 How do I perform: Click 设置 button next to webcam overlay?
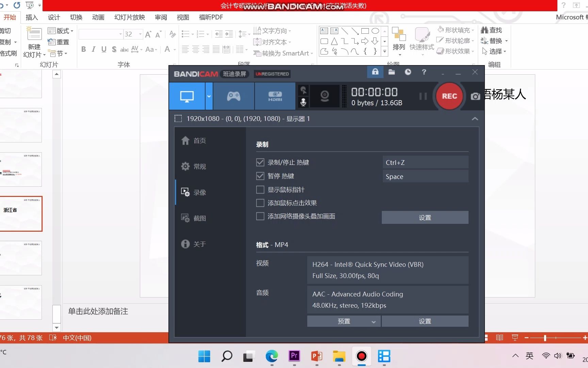(x=425, y=217)
